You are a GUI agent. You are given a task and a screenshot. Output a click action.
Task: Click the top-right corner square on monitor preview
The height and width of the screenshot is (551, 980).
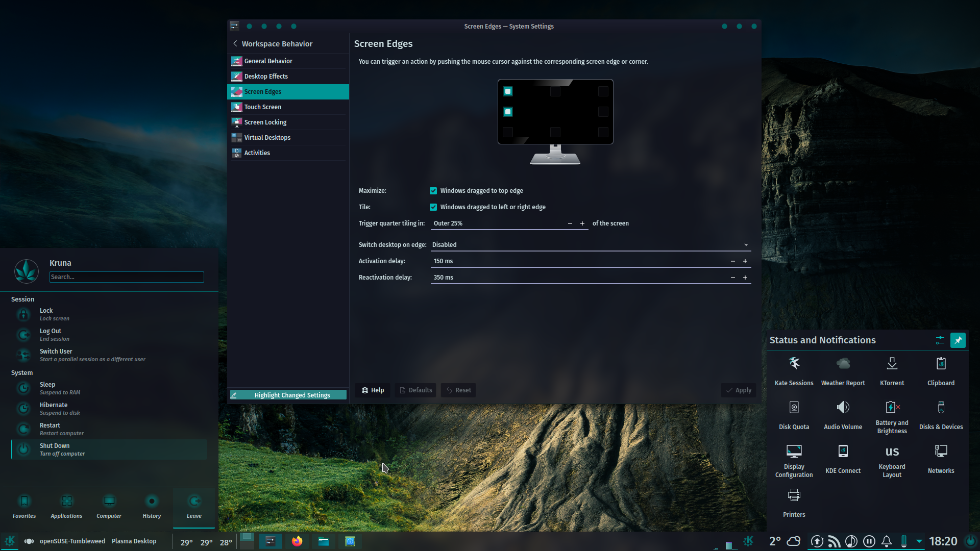(603, 91)
